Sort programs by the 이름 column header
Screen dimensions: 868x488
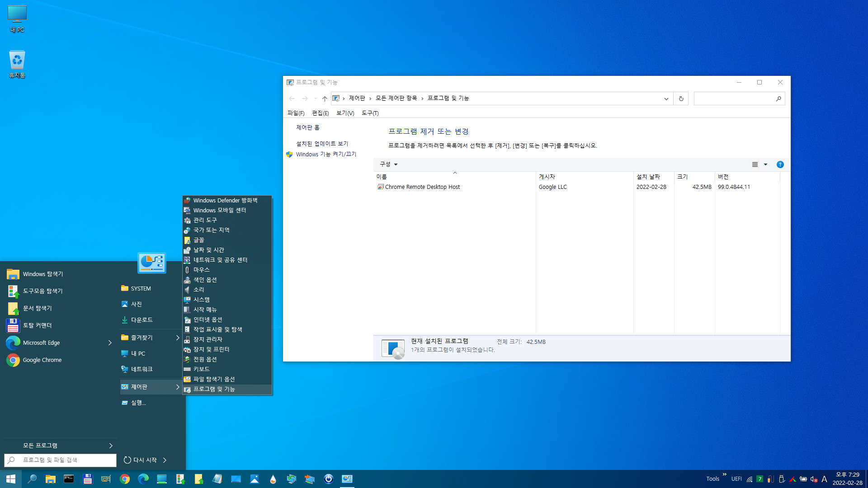(x=455, y=177)
